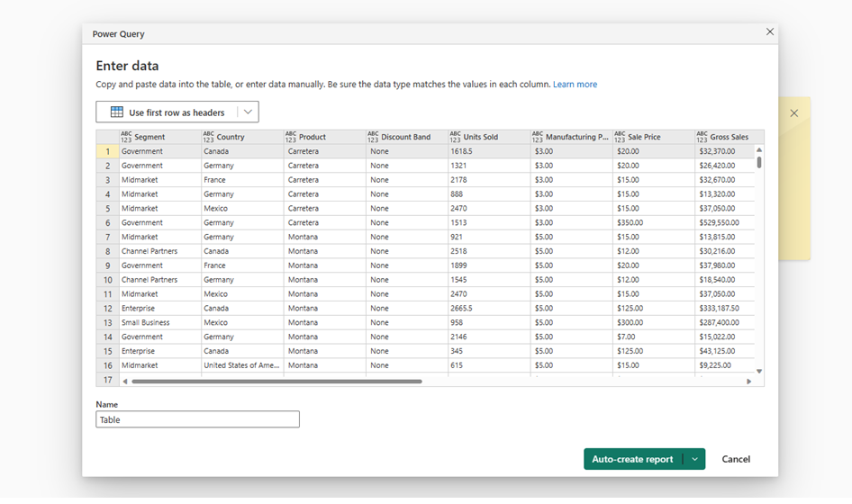Click the Auto-create report button
The height and width of the screenshot is (504, 852).
click(x=633, y=459)
